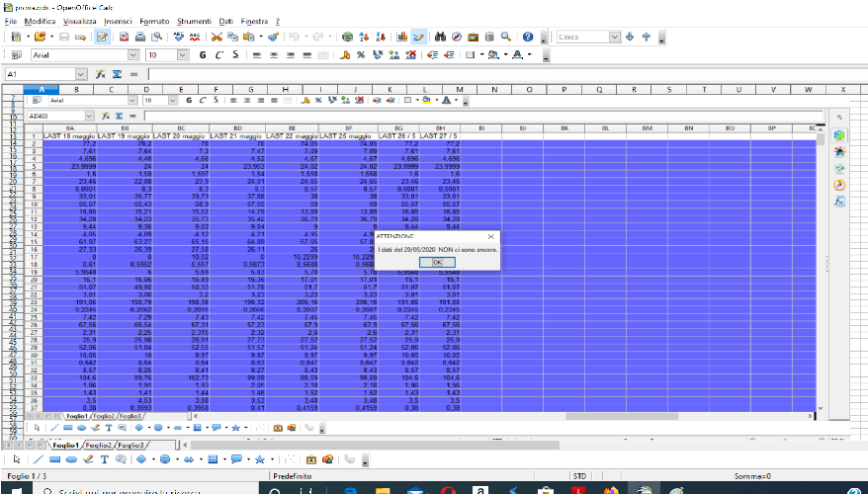Screen dimensions: 868x494
Task: Expand Basic Shapes dropdown in bottom drawing toolbar
Action: tap(154, 459)
